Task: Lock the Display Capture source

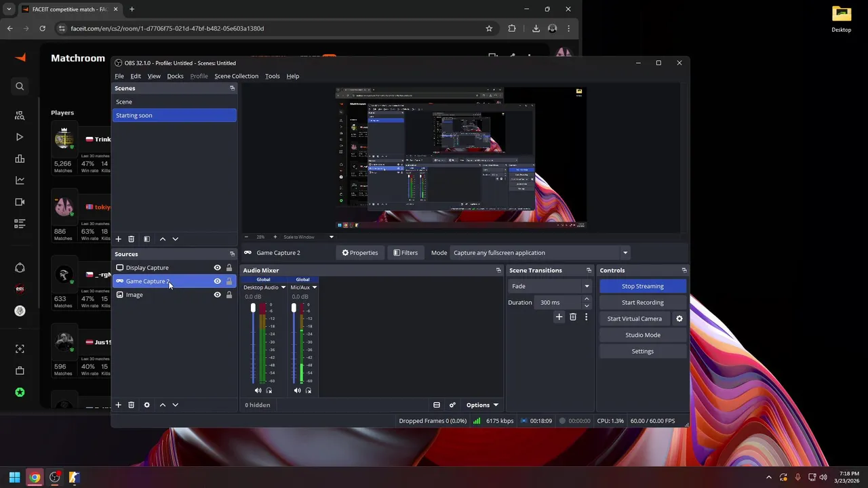Action: coord(229,268)
